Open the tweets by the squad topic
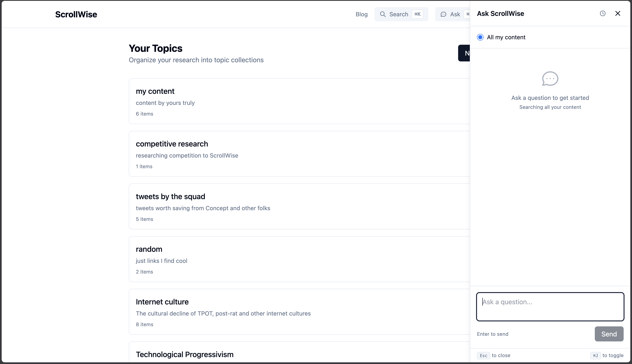The height and width of the screenshot is (364, 632). pyautogui.click(x=170, y=196)
